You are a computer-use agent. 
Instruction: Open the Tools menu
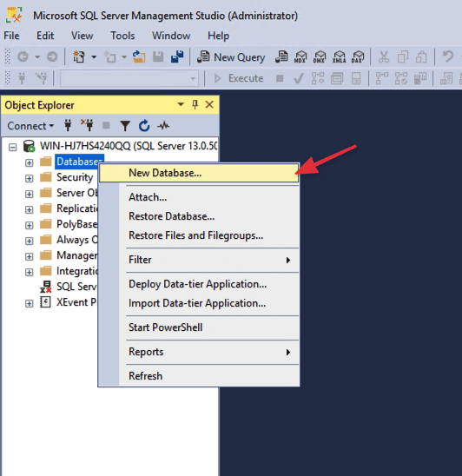(x=122, y=36)
